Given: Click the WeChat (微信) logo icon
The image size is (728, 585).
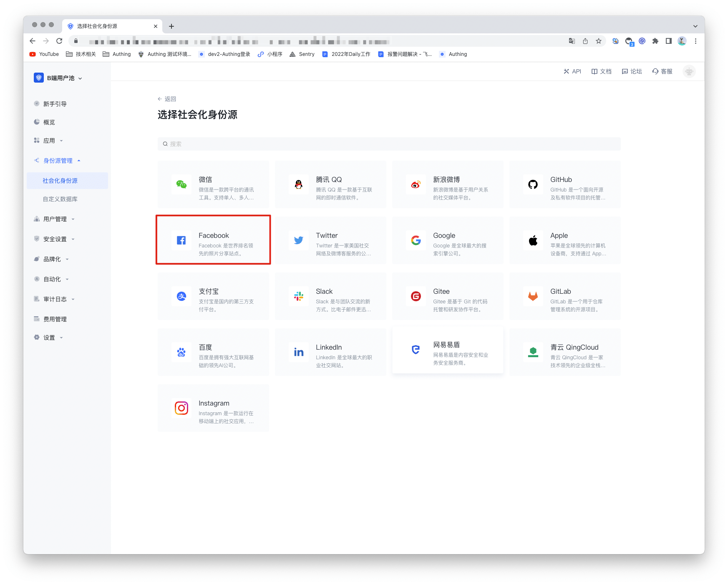Looking at the screenshot, I should tap(181, 184).
